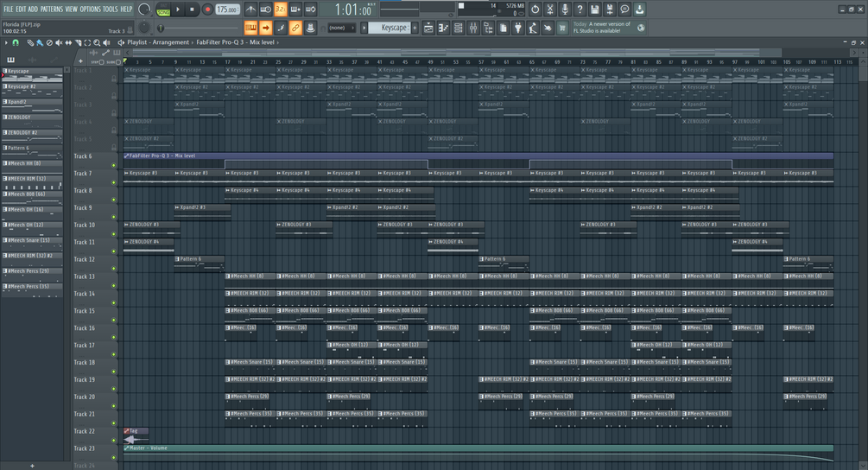Image resolution: width=868 pixels, height=470 pixels.
Task: Open the metronome toggle icon
Action: pos(250,10)
